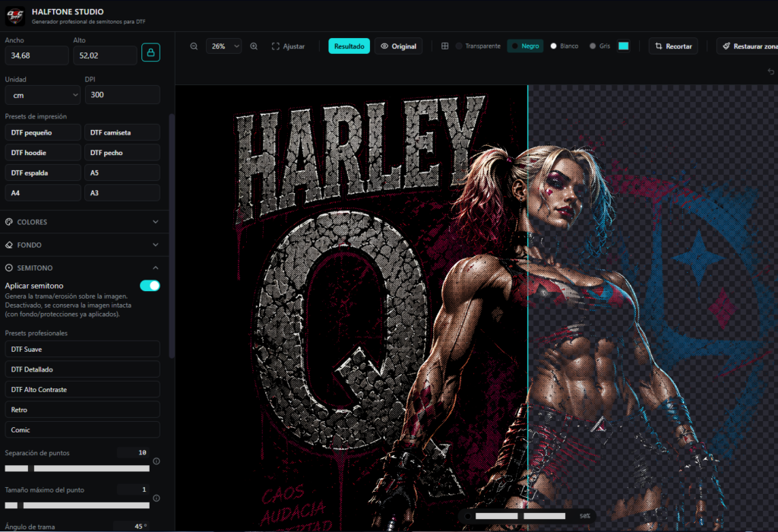Click the Restaurar zona button

point(748,46)
